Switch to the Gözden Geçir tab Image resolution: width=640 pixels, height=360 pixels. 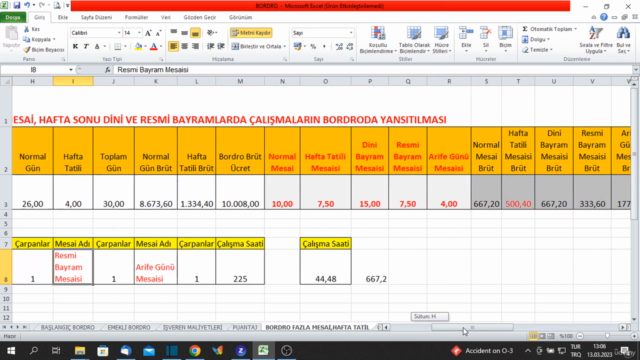pos(200,18)
